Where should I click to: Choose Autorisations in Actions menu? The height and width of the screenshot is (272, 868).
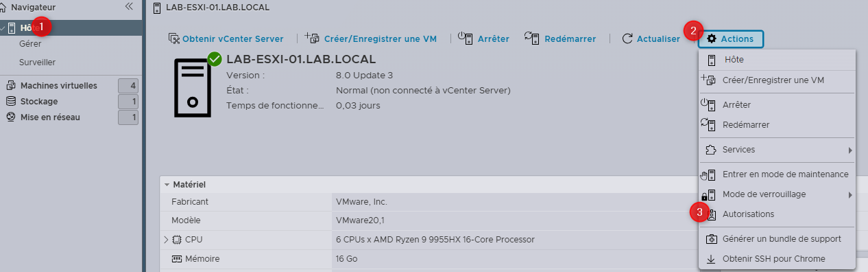(x=777, y=214)
